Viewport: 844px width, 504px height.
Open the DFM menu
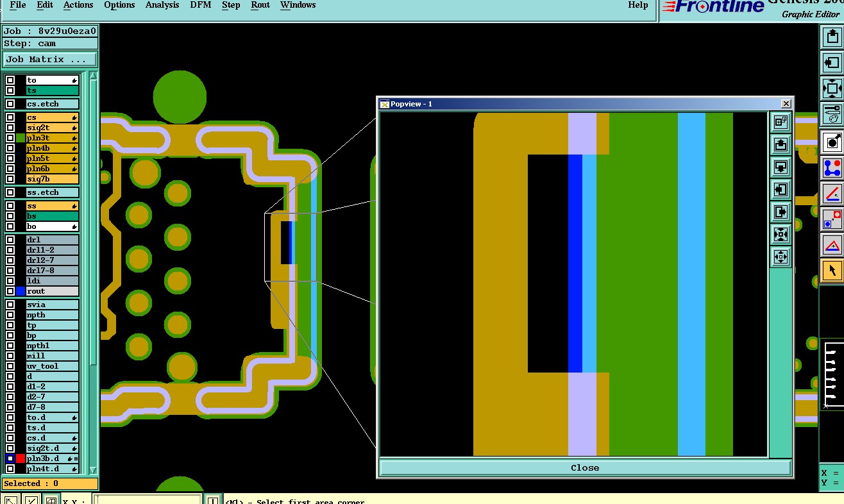tap(201, 5)
